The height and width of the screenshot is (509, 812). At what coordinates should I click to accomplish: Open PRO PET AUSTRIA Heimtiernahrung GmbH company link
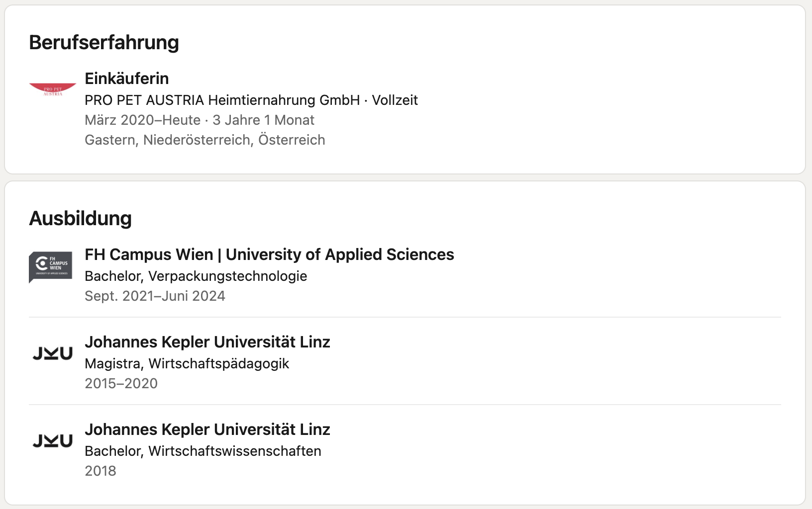click(x=222, y=100)
